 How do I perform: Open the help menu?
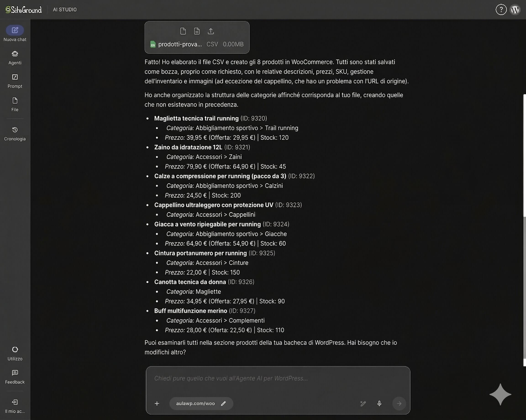coord(501,10)
